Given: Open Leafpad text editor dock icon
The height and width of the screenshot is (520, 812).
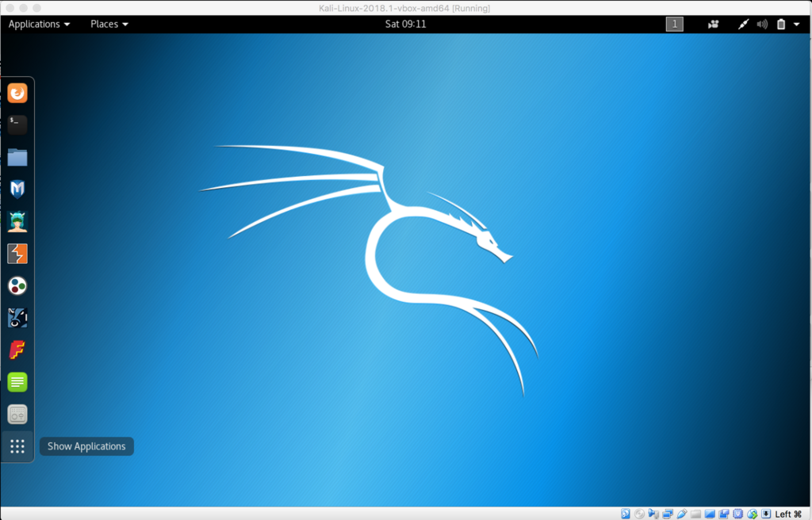Looking at the screenshot, I should pos(17,382).
